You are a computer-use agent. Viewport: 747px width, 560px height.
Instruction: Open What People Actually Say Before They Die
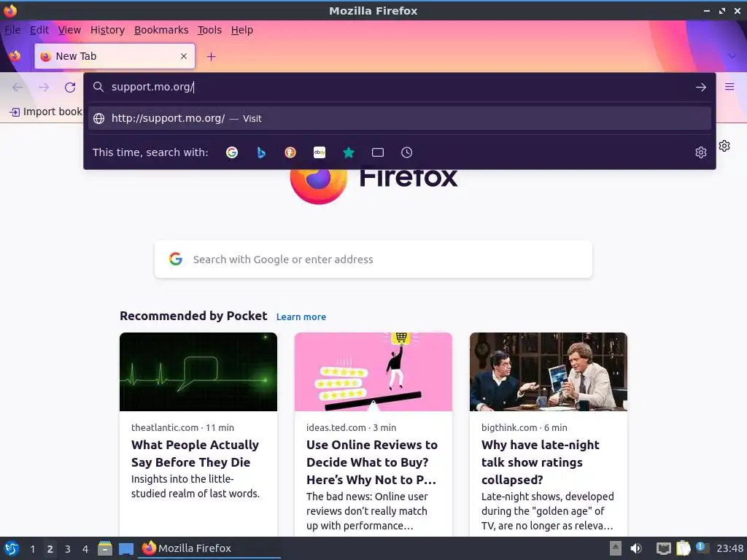tap(195, 454)
